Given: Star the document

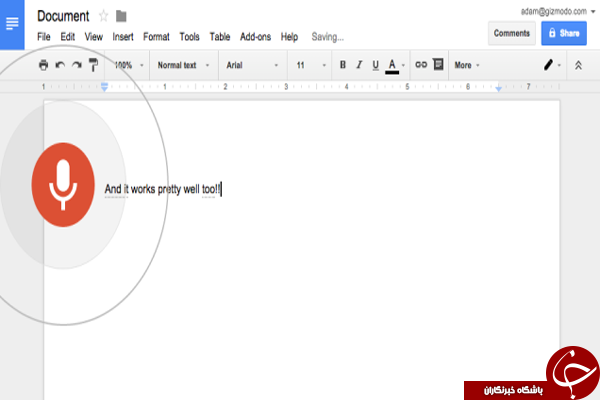Looking at the screenshot, I should (x=103, y=16).
